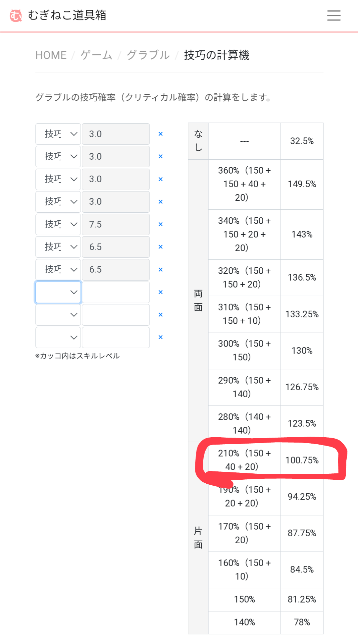The width and height of the screenshot is (358, 644).
Task: Click the × icon beside the last empty row
Action: pyautogui.click(x=160, y=337)
